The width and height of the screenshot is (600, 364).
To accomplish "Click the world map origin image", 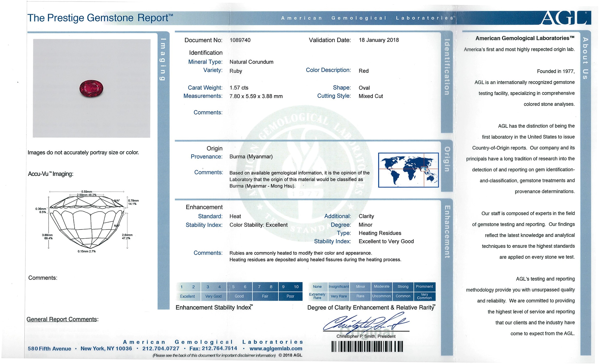I will coord(408,170).
